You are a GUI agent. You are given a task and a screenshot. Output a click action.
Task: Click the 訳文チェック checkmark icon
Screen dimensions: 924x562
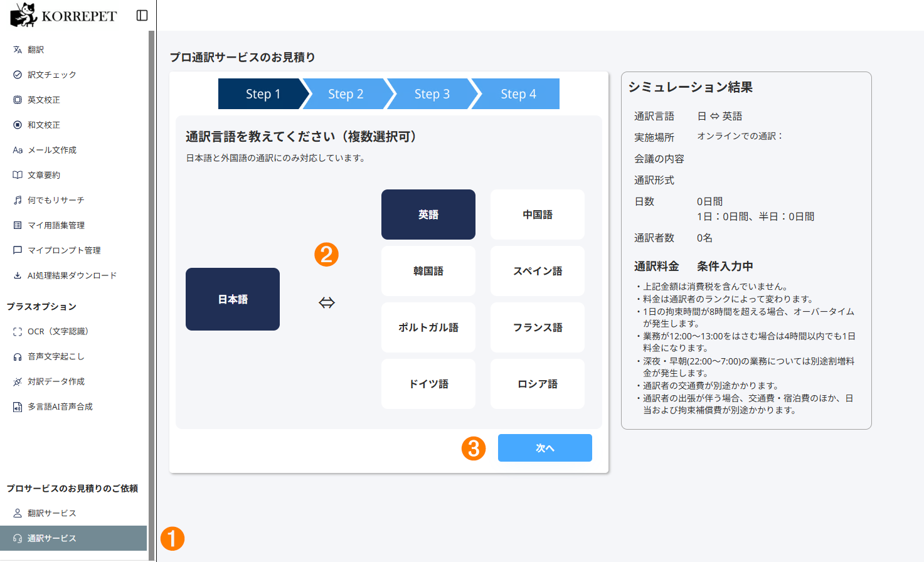click(18, 75)
